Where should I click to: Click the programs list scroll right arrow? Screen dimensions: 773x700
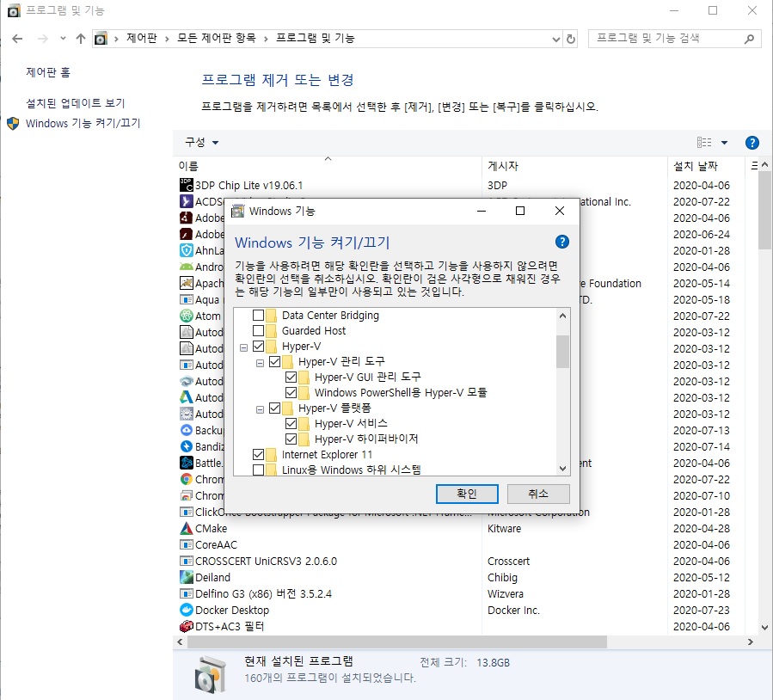click(751, 642)
